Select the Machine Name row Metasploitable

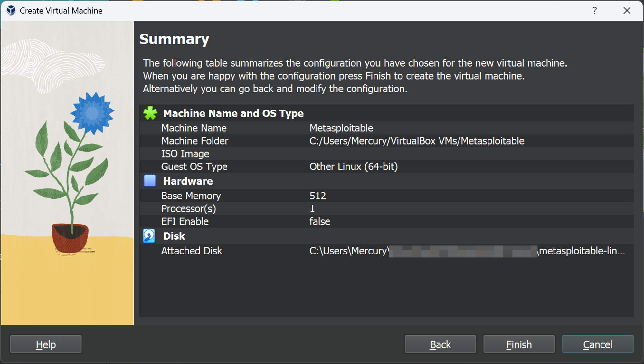(x=341, y=128)
